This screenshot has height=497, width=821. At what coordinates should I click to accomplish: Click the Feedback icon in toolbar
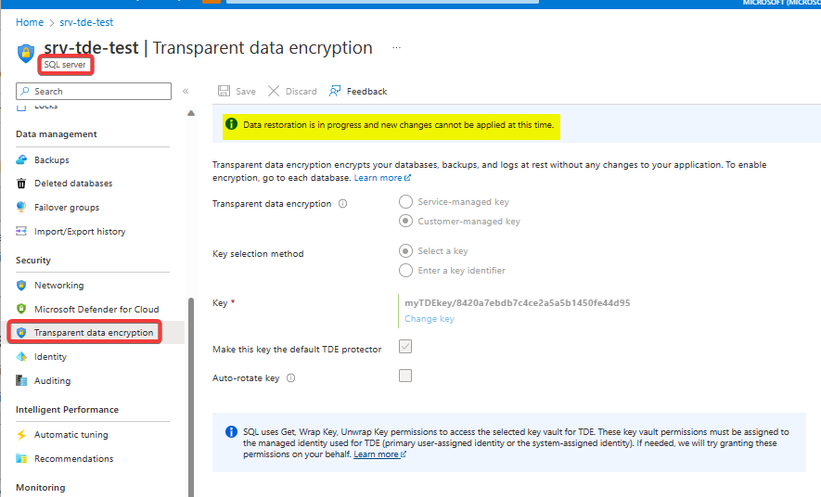pyautogui.click(x=335, y=91)
